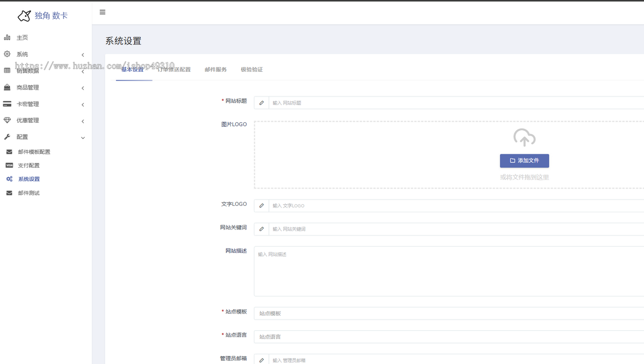This screenshot has height=364, width=644.
Task: Click the VISA icon for 支付配置
Action: tap(9, 165)
